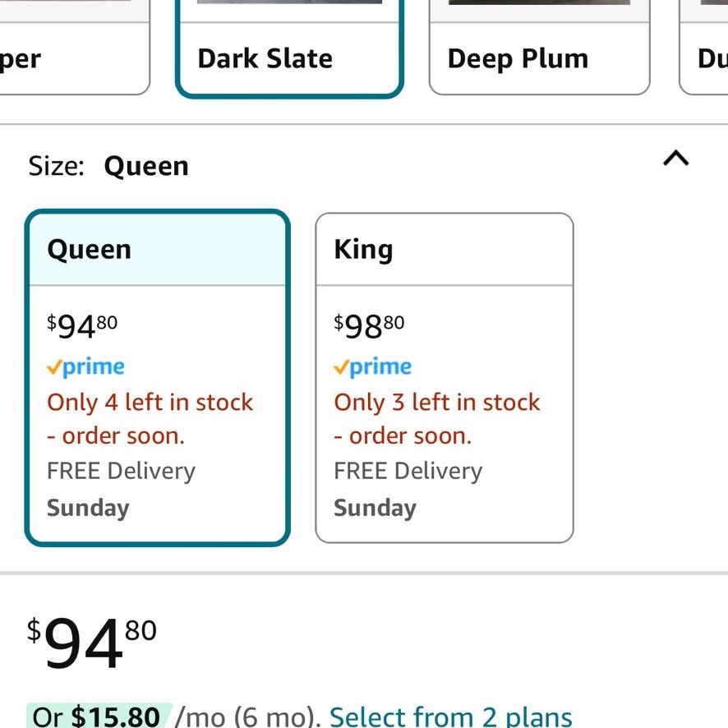This screenshot has width=728, height=728.
Task: Click the Or $15.80 monthly payment badge
Action: pos(99,716)
